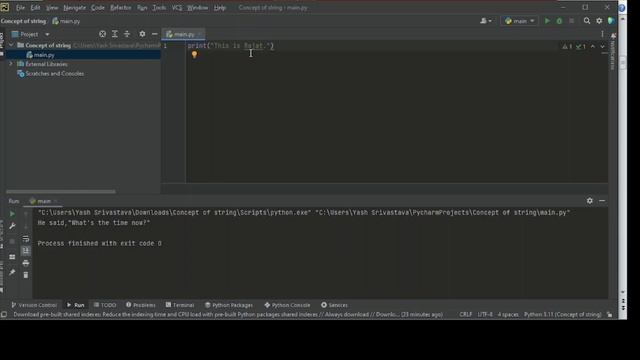Open the Navigate menu
The width and height of the screenshot is (640, 360).
coord(75,8)
